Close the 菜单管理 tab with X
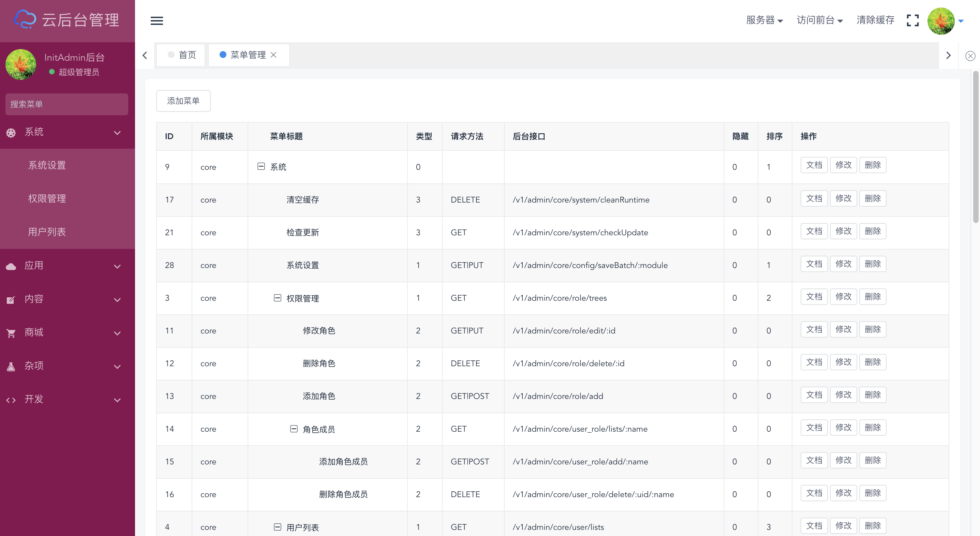Image resolution: width=980 pixels, height=536 pixels. [x=273, y=55]
